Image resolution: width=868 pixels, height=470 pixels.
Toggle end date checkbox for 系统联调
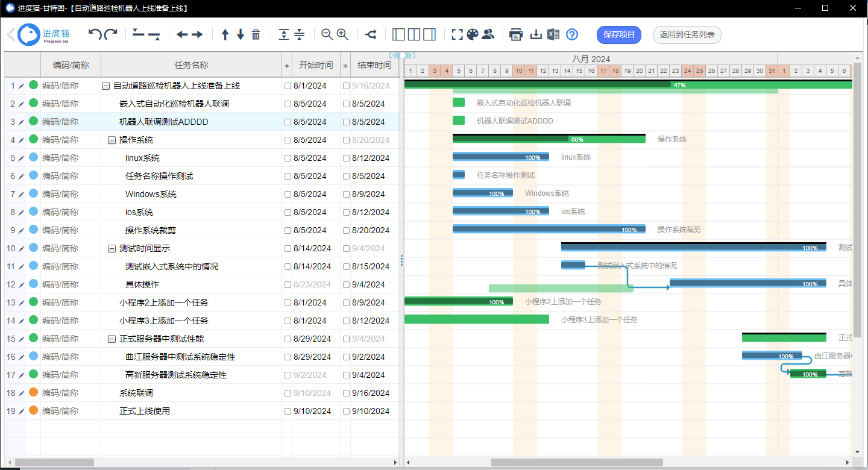(346, 393)
